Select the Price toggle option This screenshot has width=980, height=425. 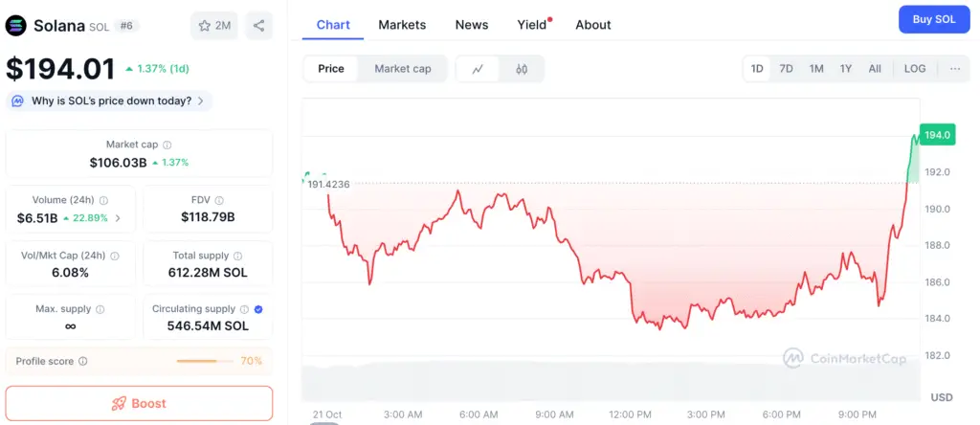pos(331,69)
